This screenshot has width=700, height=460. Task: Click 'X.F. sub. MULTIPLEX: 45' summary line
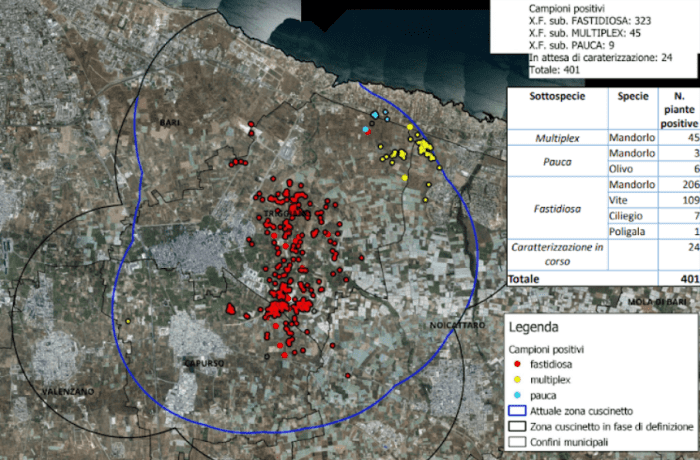click(x=584, y=33)
